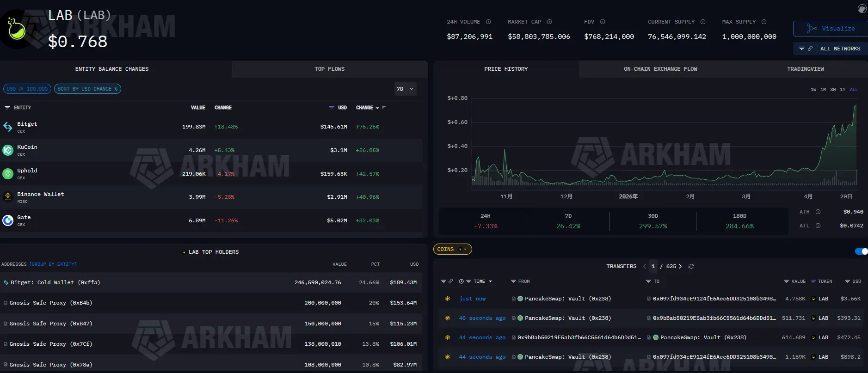868x373 pixels.
Task: Sort transfers by TIME column
Action: click(482, 281)
